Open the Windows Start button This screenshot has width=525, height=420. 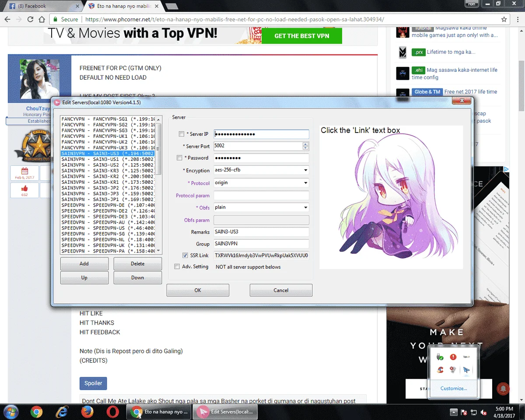(10, 412)
